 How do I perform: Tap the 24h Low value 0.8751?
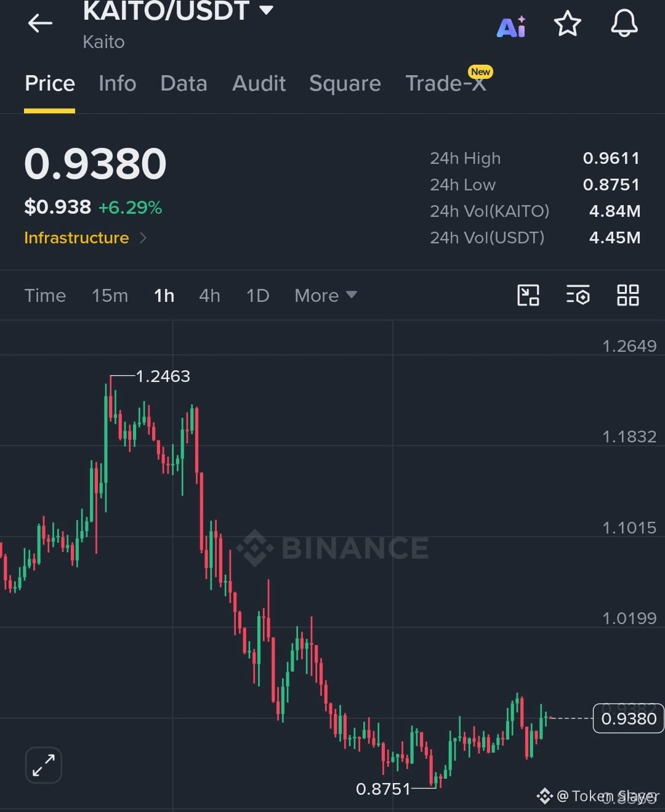(x=611, y=185)
